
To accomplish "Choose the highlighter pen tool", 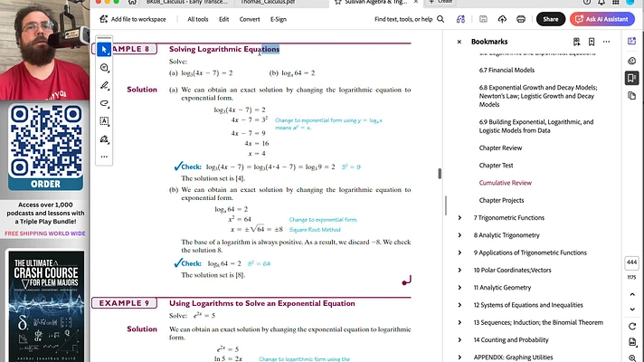I will point(104,85).
